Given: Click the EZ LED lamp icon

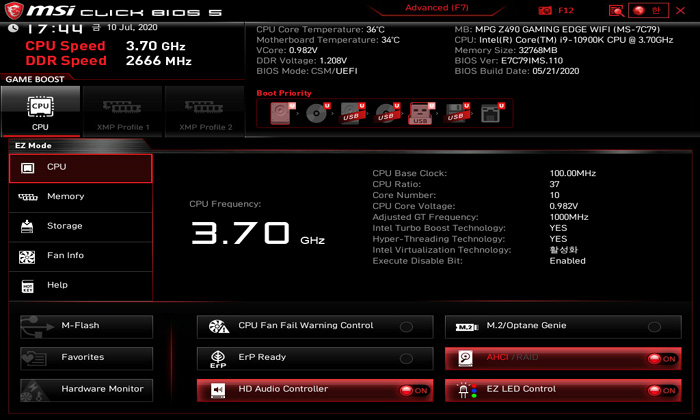Looking at the screenshot, I should click(467, 391).
